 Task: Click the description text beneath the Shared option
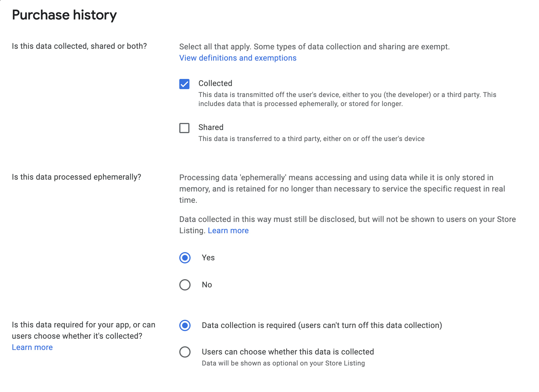coord(311,139)
